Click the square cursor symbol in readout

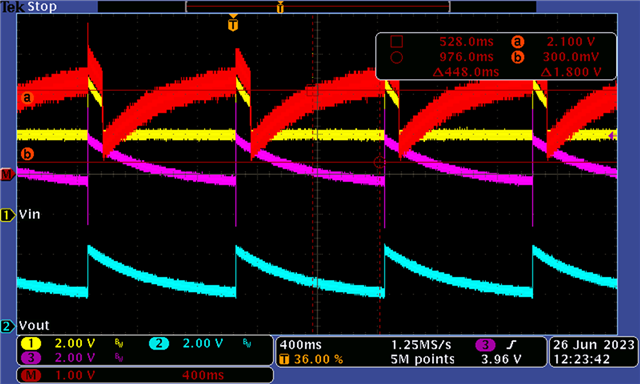pyautogui.click(x=397, y=41)
